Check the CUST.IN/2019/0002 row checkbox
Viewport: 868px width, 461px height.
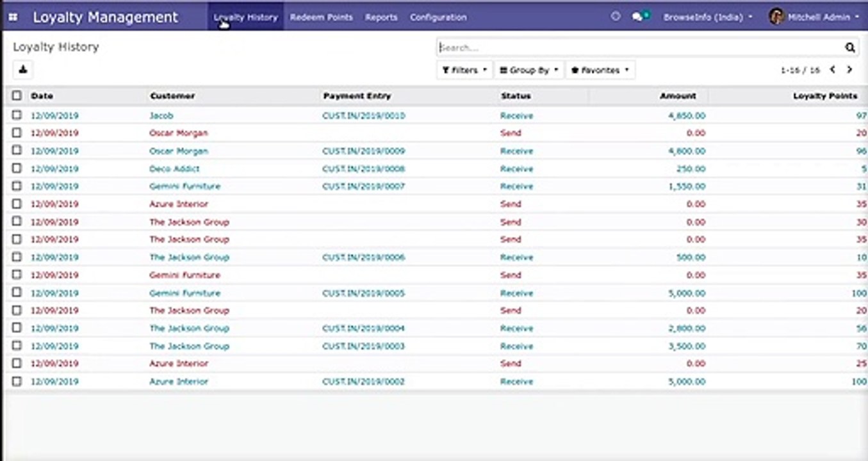(17, 381)
